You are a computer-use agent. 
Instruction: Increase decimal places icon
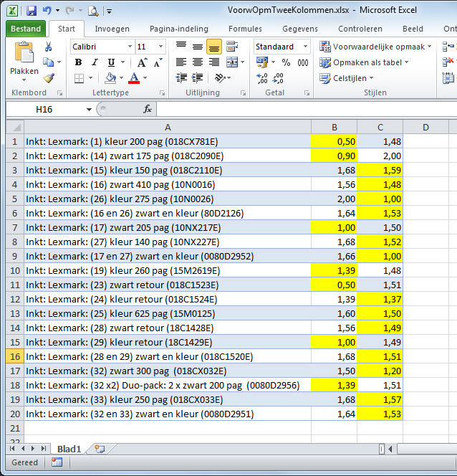(x=262, y=78)
